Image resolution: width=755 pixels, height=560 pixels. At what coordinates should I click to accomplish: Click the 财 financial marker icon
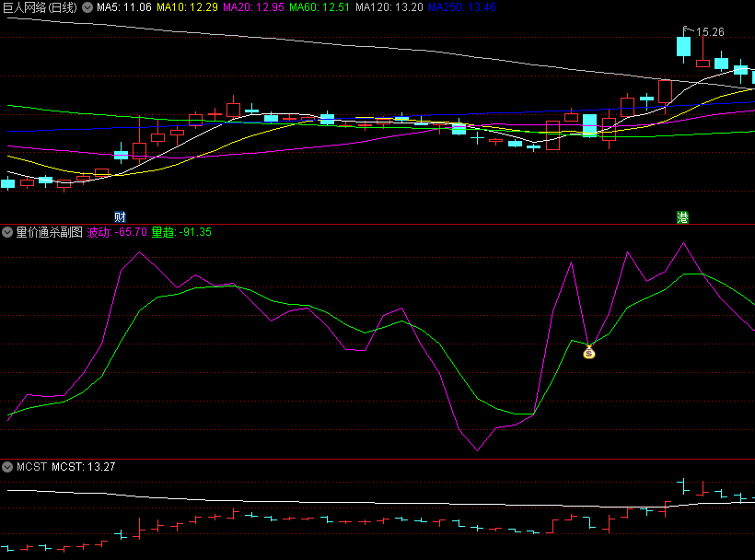[120, 217]
